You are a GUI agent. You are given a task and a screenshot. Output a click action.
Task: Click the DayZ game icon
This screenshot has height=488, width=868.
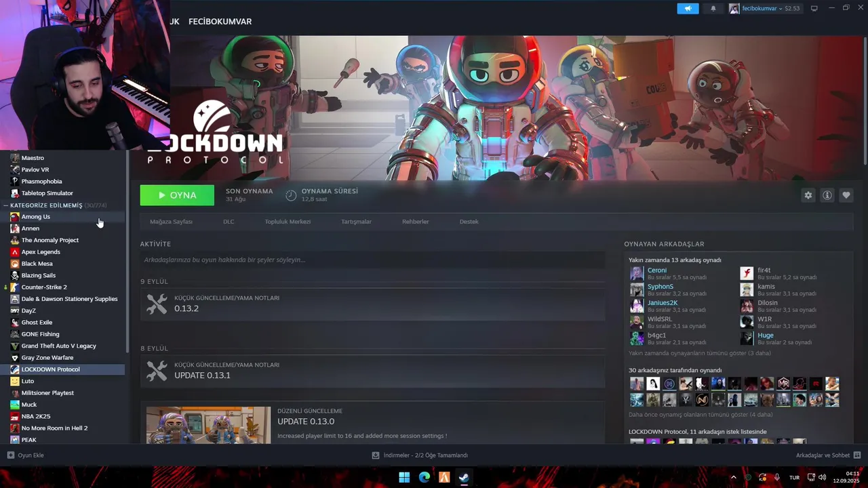[14, 310]
